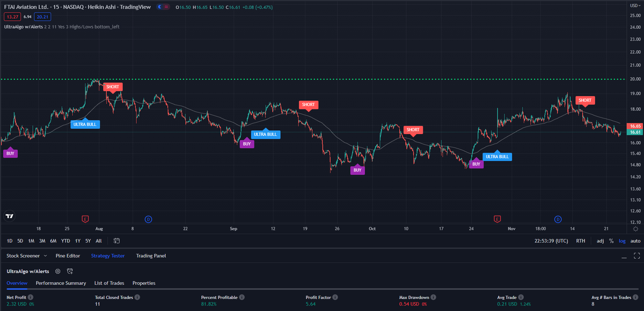Click the UltraAlgo w/Alerts strategy title
This screenshot has width=644, height=311.
pos(27,271)
